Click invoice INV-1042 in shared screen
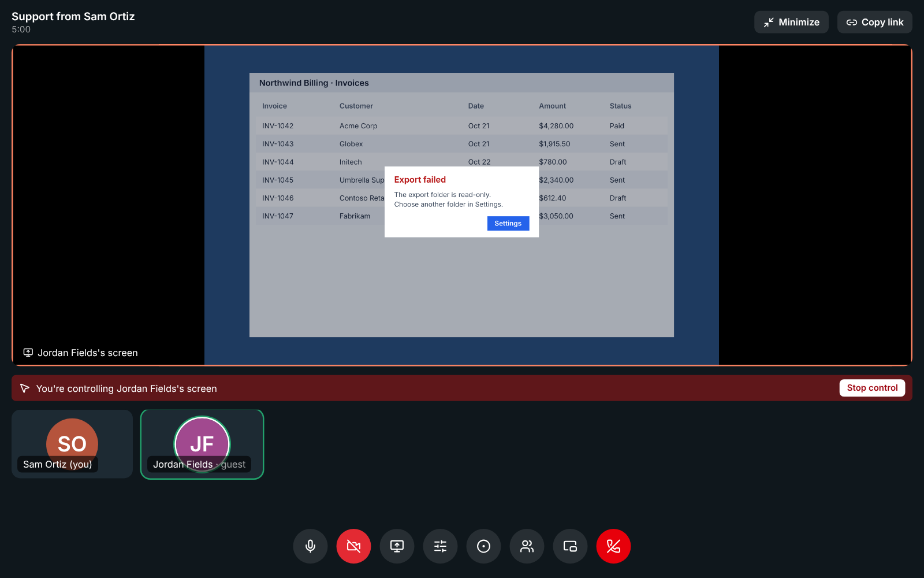 click(278, 125)
